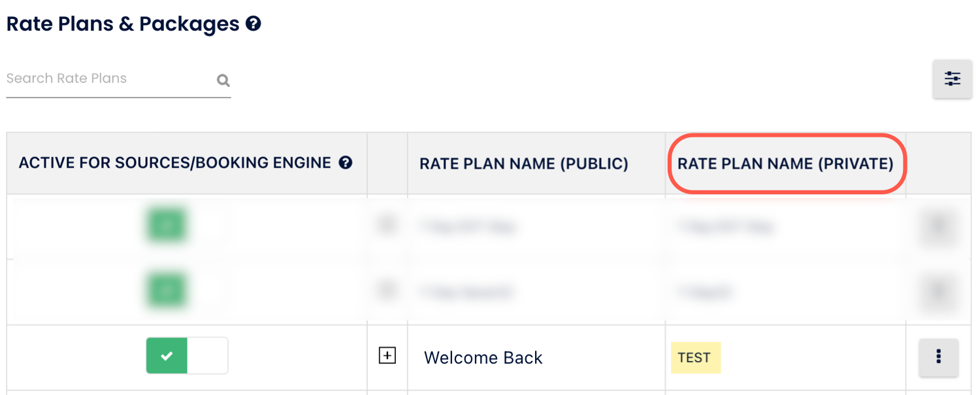
Task: Click the Welcome Back rate plan name
Action: coord(483,357)
